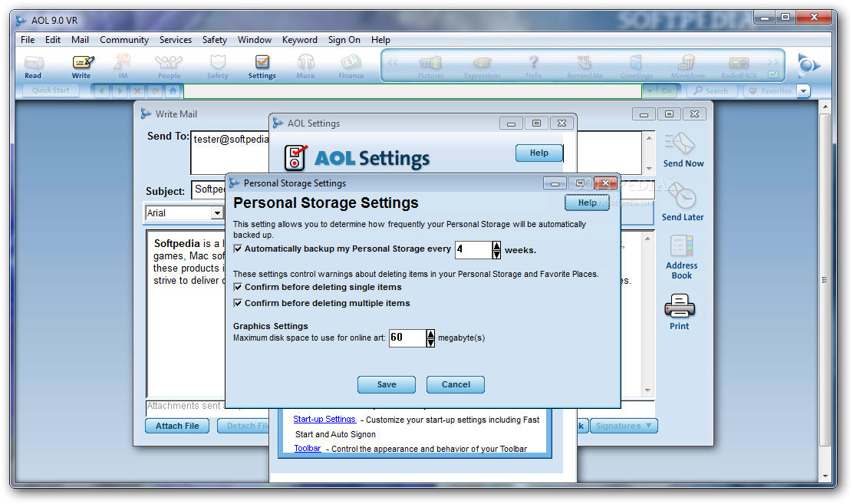853x504 pixels.
Task: Open the Window menu
Action: (255, 40)
